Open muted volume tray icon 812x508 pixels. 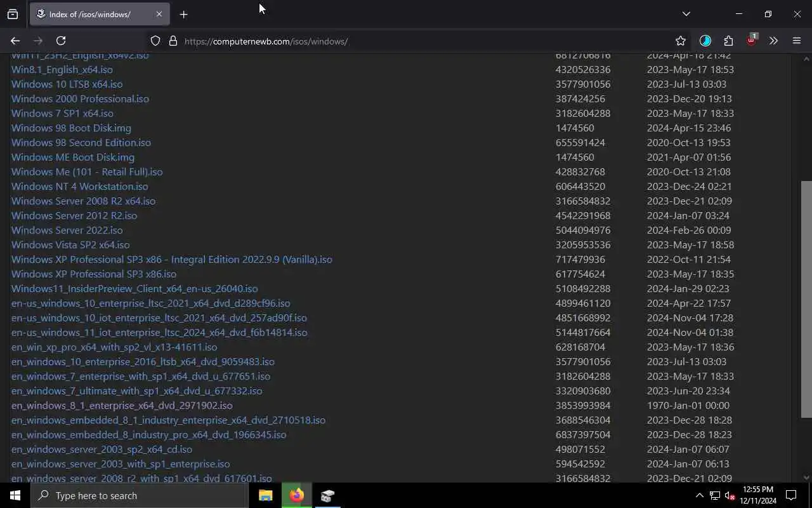pos(730,495)
